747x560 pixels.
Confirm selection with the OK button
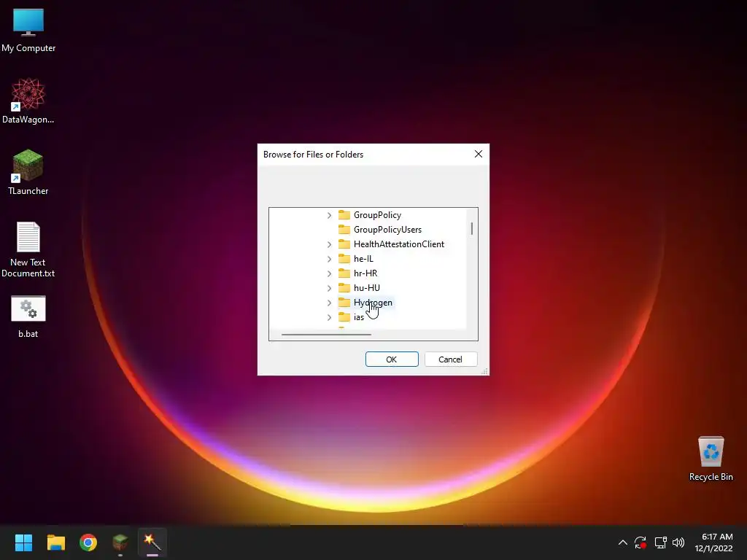[392, 359]
